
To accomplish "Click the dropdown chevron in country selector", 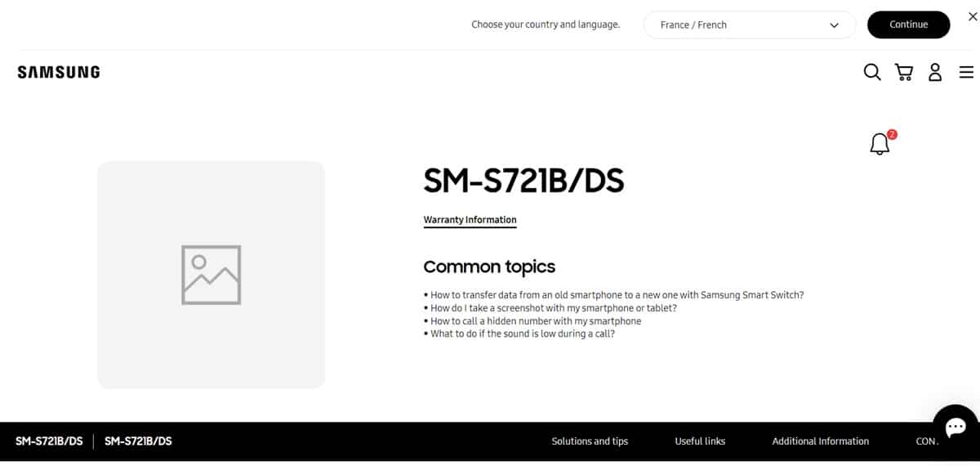I will click(834, 25).
